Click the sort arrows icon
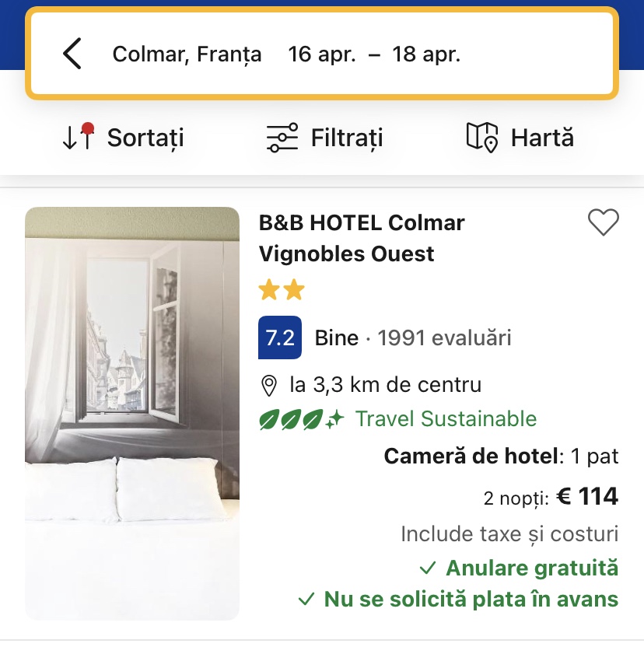The width and height of the screenshot is (644, 654). click(78, 138)
